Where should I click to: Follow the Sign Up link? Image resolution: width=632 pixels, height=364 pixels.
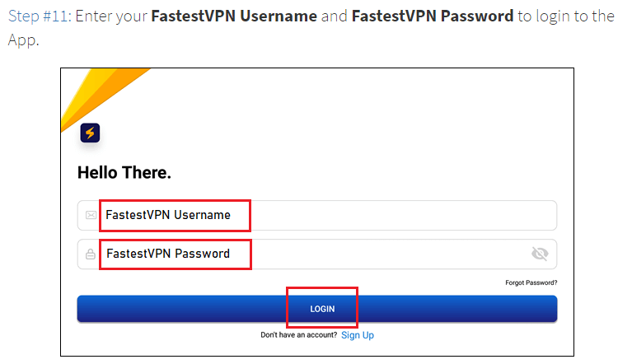358,335
